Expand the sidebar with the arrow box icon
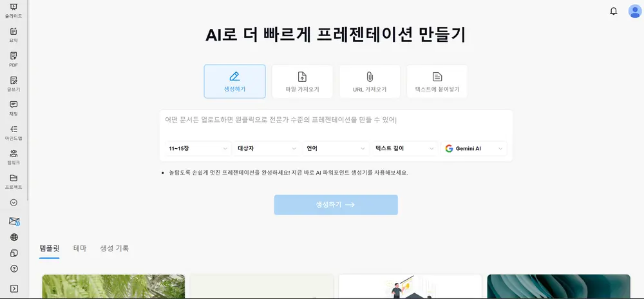The width and height of the screenshot is (644, 299). point(14,288)
